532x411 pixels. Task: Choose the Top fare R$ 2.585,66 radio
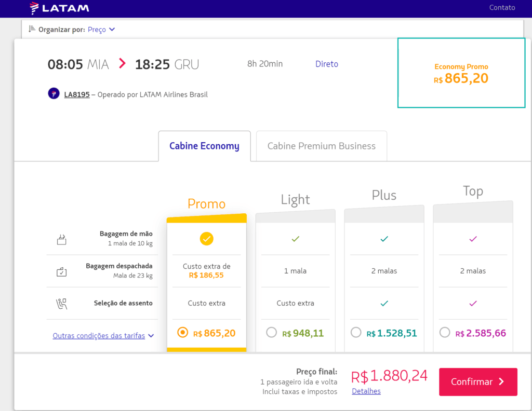click(445, 333)
